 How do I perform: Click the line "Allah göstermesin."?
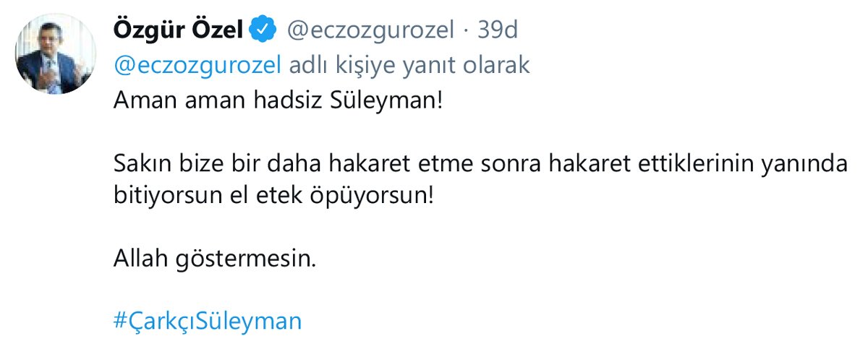pyautogui.click(x=216, y=259)
